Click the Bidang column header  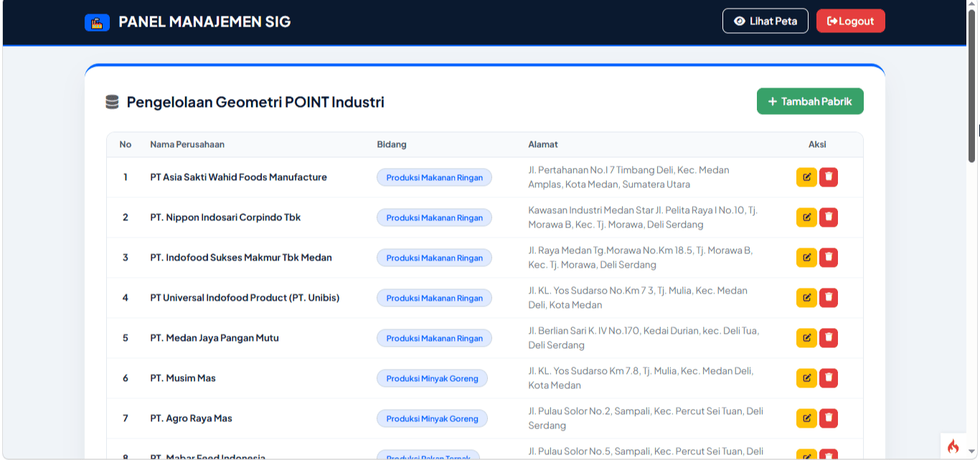[x=392, y=144]
